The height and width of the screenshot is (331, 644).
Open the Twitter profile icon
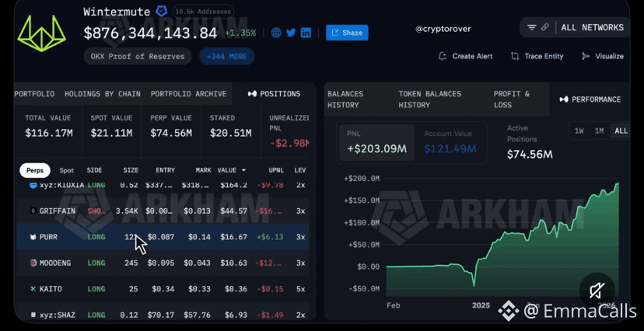click(291, 33)
